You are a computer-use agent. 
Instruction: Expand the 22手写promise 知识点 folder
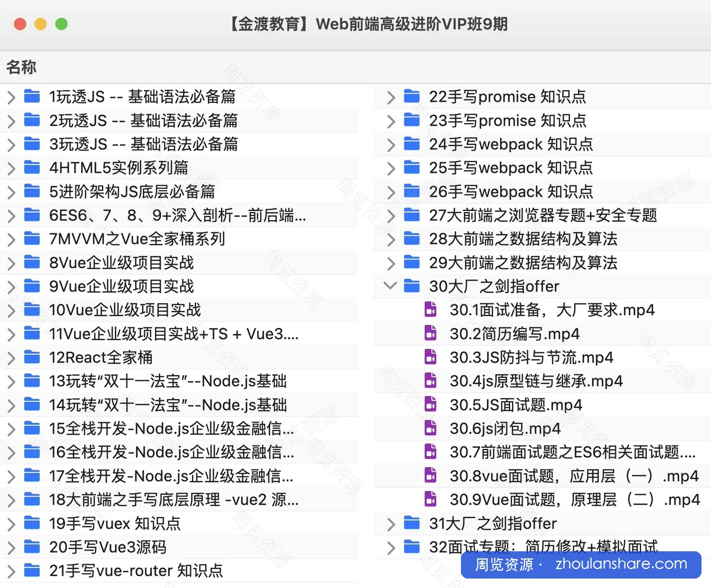tap(390, 97)
